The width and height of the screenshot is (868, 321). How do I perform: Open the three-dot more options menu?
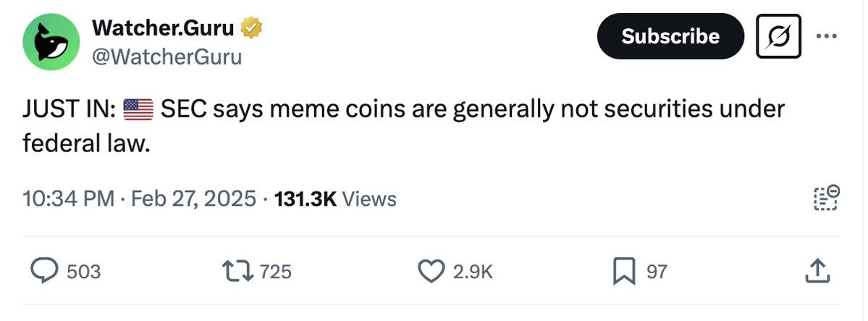pos(827,36)
